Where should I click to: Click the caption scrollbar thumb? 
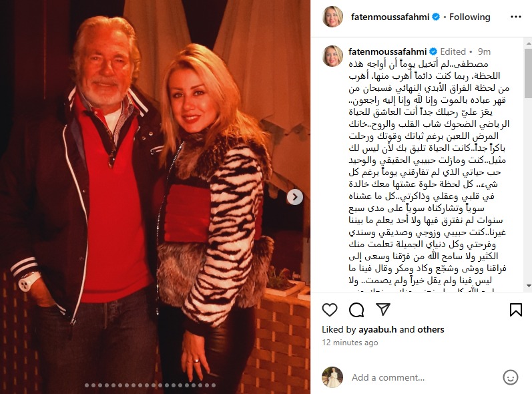click(529, 73)
